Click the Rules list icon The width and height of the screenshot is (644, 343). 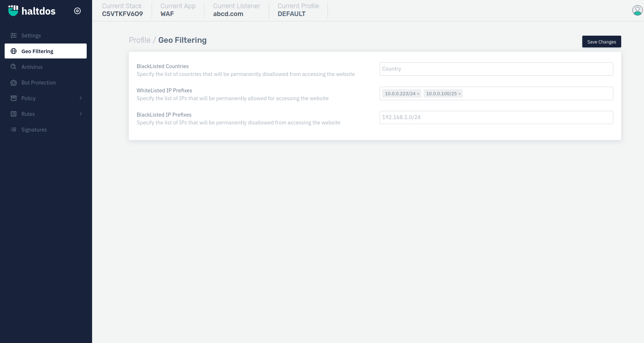click(x=14, y=114)
